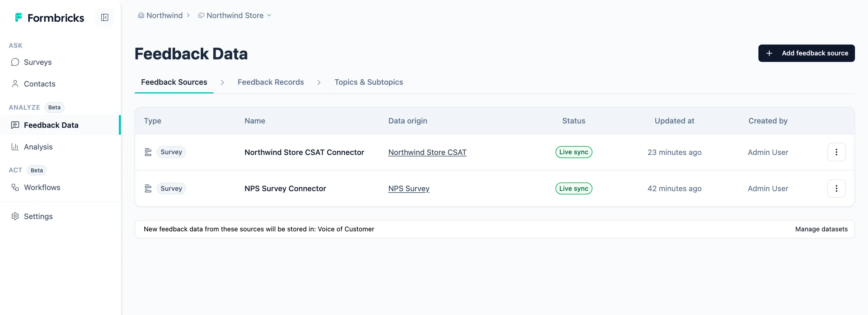The image size is (868, 315).
Task: Open actions menu for NPS Survey Connector
Action: click(836, 188)
